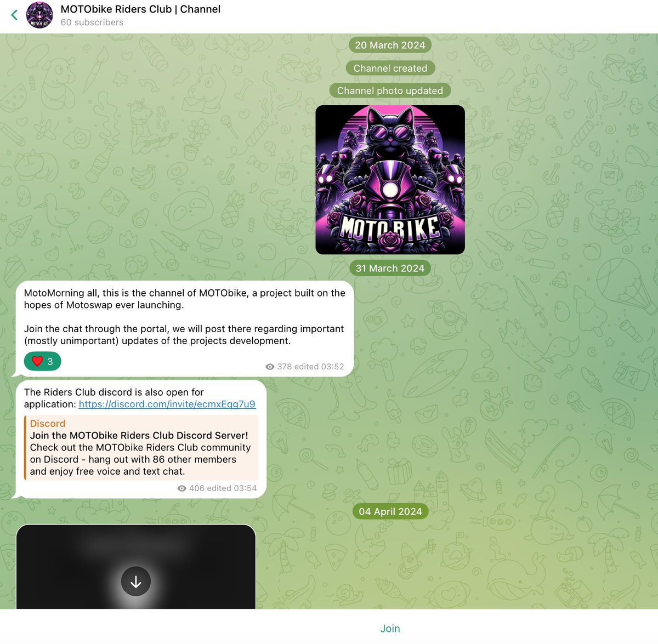
Task: Click the Discord preview description text
Action: pyautogui.click(x=140, y=459)
